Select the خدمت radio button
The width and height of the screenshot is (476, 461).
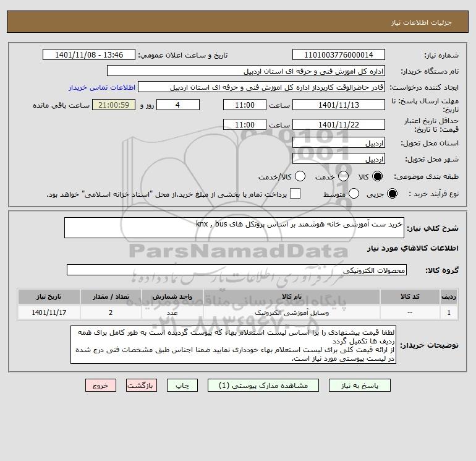(x=343, y=176)
